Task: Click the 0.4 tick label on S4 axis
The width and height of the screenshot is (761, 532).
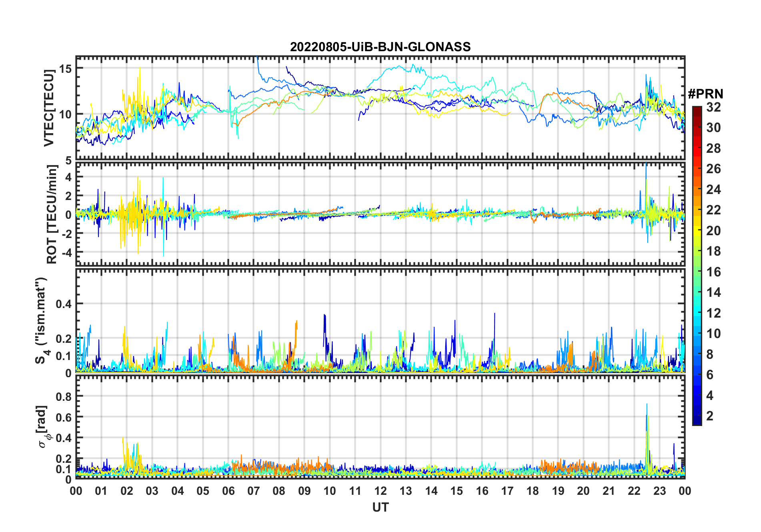Action: 64,304
